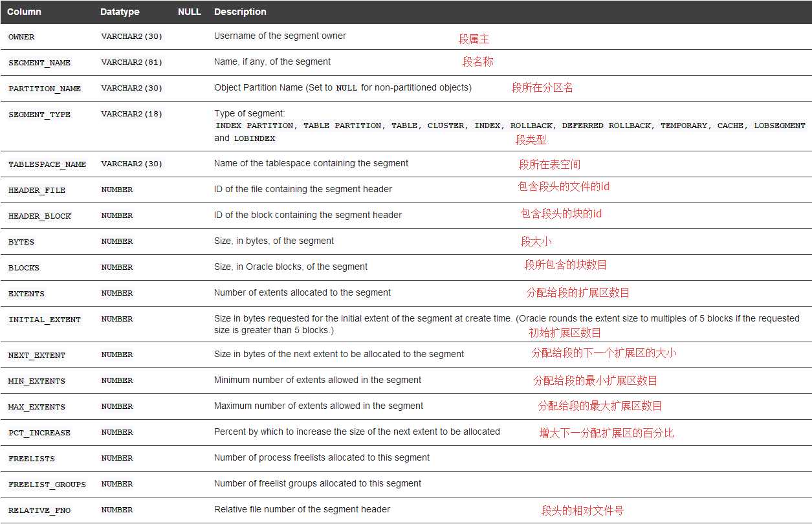812x524 pixels.
Task: Click "ID of the file containing the segment header"
Action: (x=303, y=189)
